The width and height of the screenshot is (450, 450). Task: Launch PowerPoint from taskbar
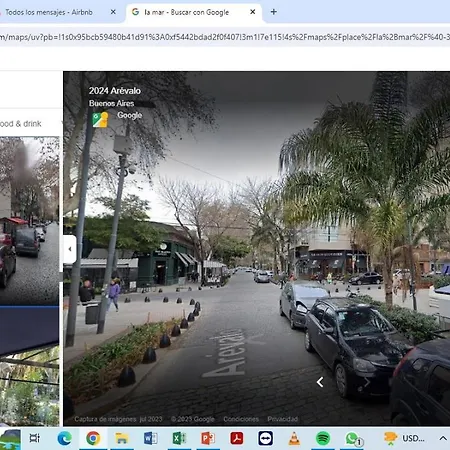coord(208,438)
